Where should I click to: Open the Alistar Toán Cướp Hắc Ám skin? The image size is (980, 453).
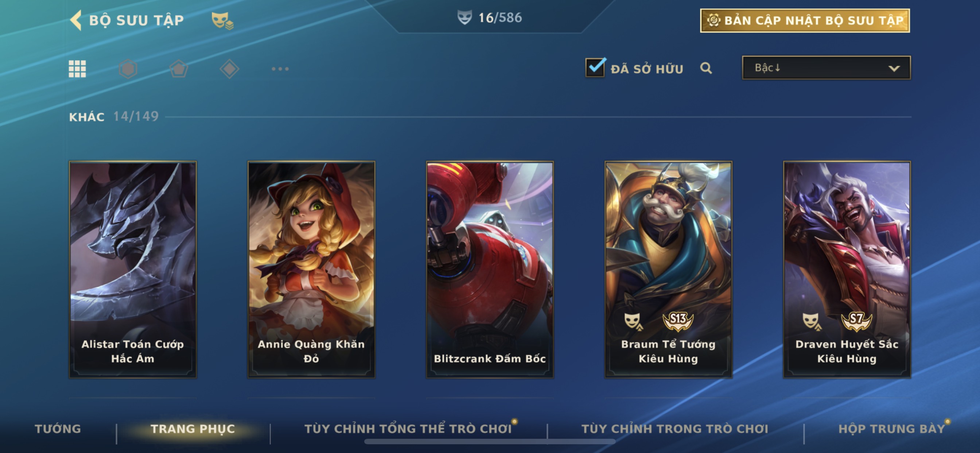(133, 270)
